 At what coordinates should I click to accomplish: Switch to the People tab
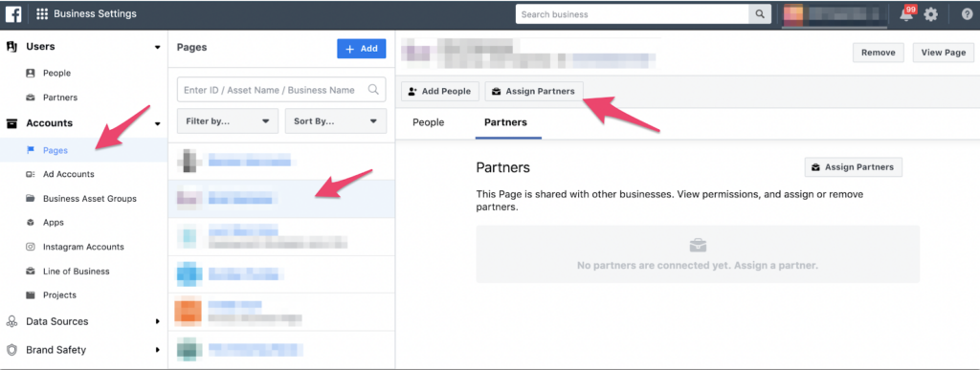(428, 122)
